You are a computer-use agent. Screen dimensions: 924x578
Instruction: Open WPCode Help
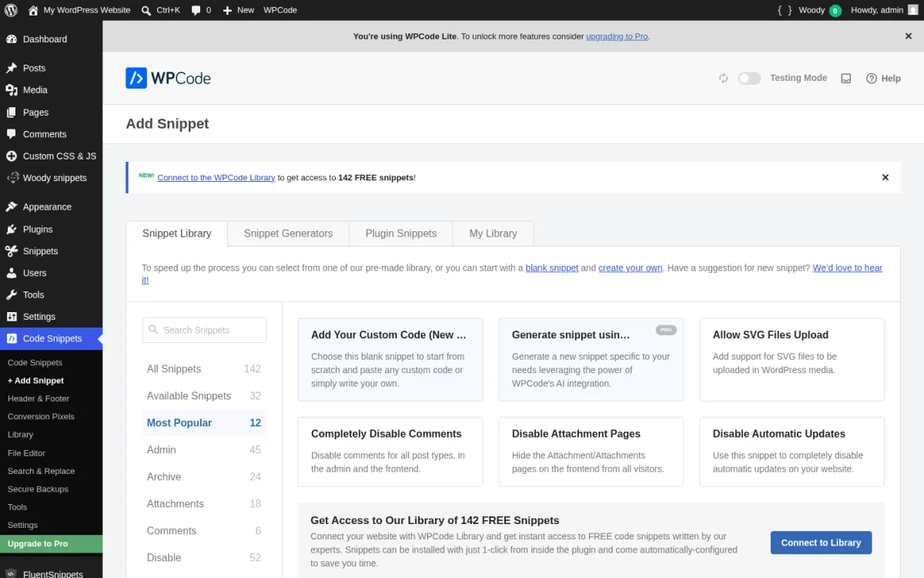[x=883, y=78]
